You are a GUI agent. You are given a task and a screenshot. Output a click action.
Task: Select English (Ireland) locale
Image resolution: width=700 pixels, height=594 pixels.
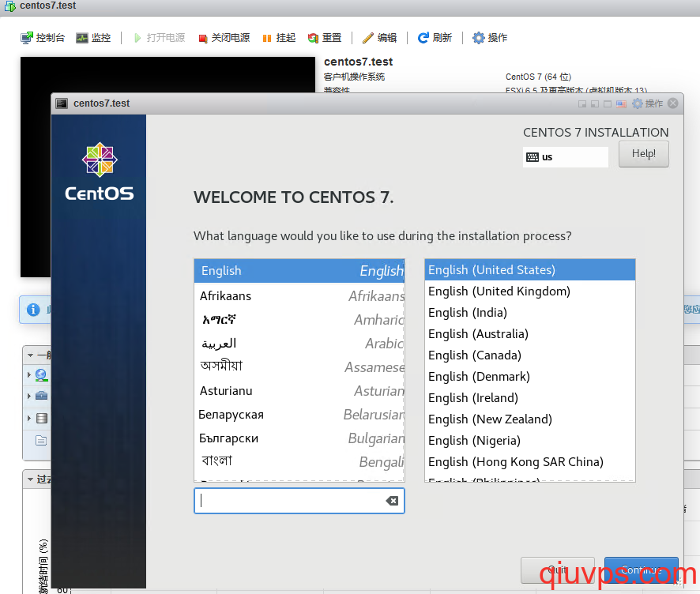point(530,398)
